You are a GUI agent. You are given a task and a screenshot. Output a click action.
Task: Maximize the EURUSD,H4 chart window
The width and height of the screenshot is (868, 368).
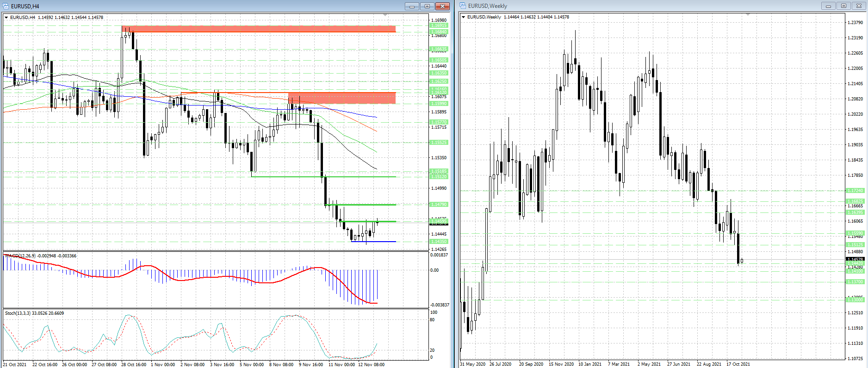[427, 6]
